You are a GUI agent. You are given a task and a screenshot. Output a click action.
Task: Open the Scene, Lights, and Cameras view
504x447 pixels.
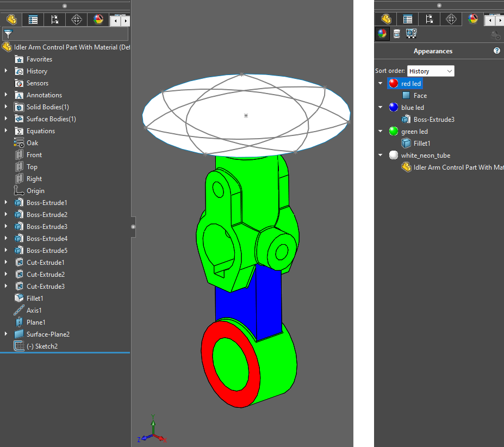(412, 33)
